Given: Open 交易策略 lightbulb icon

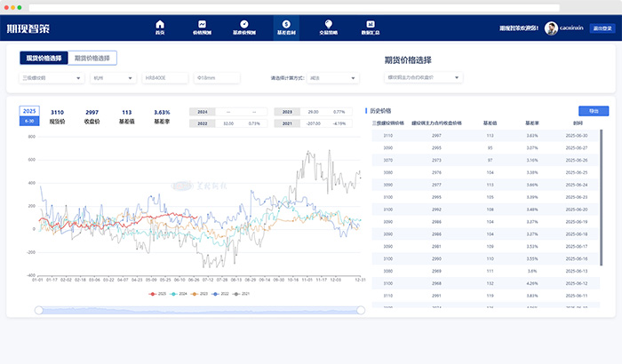Looking at the screenshot, I should (328, 25).
